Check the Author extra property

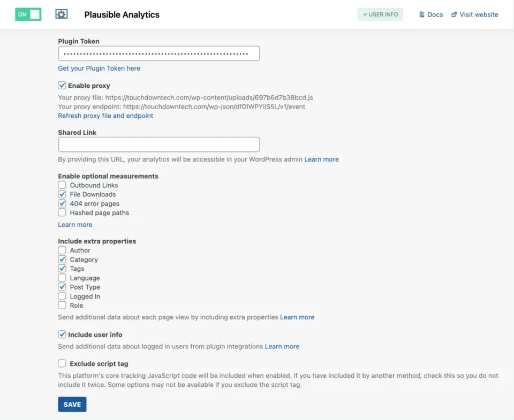click(62, 250)
